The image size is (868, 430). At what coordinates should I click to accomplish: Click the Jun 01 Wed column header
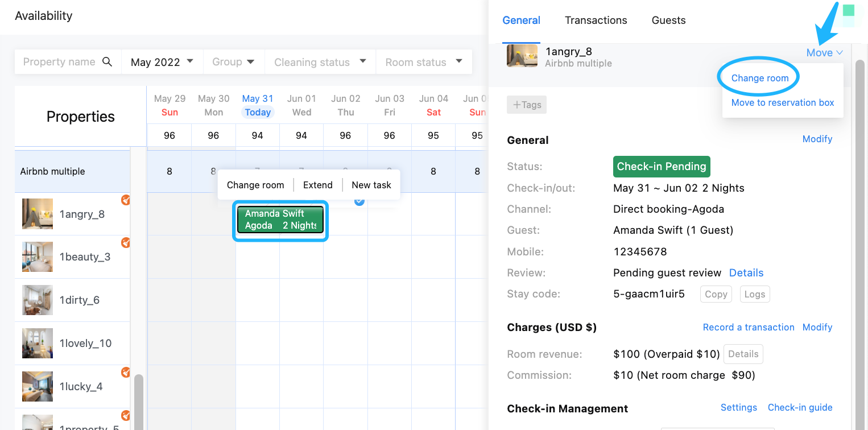tap(301, 105)
